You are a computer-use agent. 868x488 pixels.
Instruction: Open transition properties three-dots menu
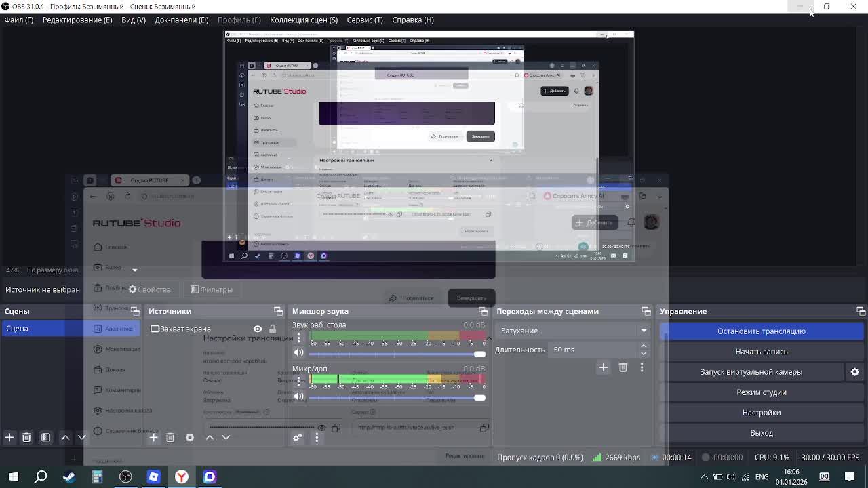point(642,367)
